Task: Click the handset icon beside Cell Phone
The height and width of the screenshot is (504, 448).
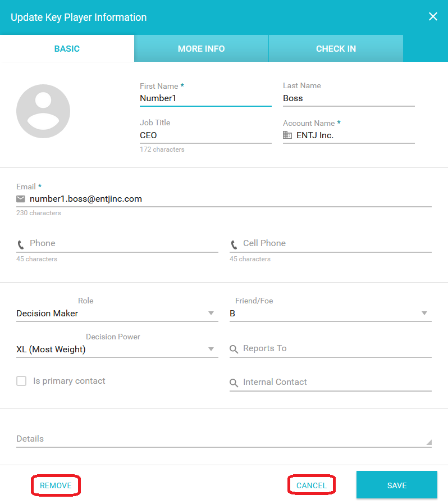Action: pyautogui.click(x=234, y=245)
